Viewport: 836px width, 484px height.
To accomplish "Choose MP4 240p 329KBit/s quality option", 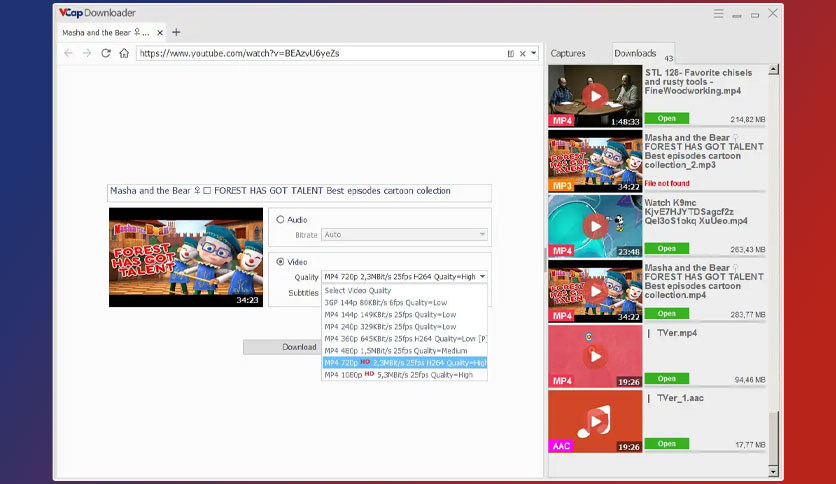I will (404, 327).
